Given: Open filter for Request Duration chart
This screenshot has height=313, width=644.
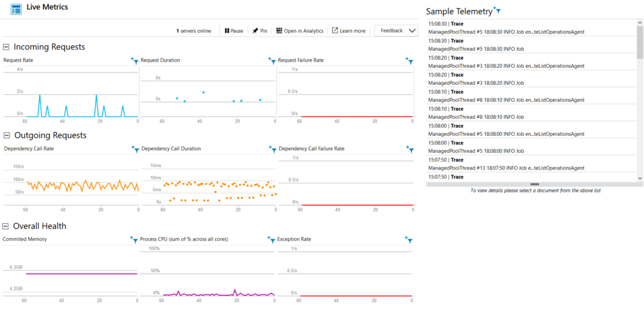Looking at the screenshot, I should coord(272,61).
